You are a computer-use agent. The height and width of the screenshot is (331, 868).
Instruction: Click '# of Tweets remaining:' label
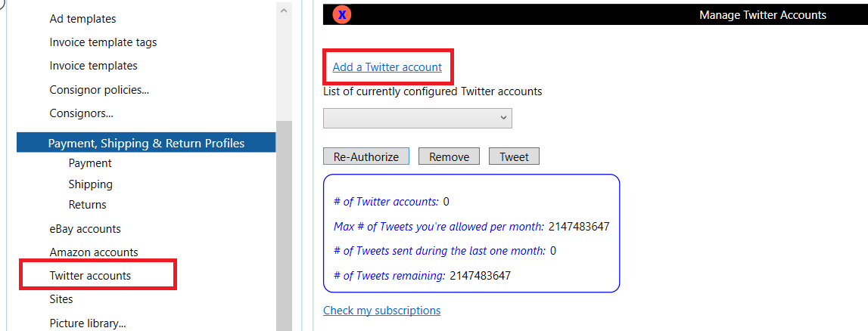pyautogui.click(x=390, y=275)
